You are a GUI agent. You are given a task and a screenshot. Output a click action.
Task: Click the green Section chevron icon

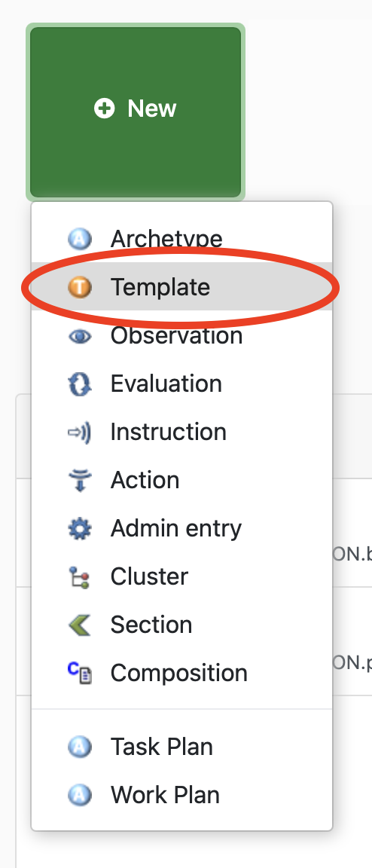point(79,625)
